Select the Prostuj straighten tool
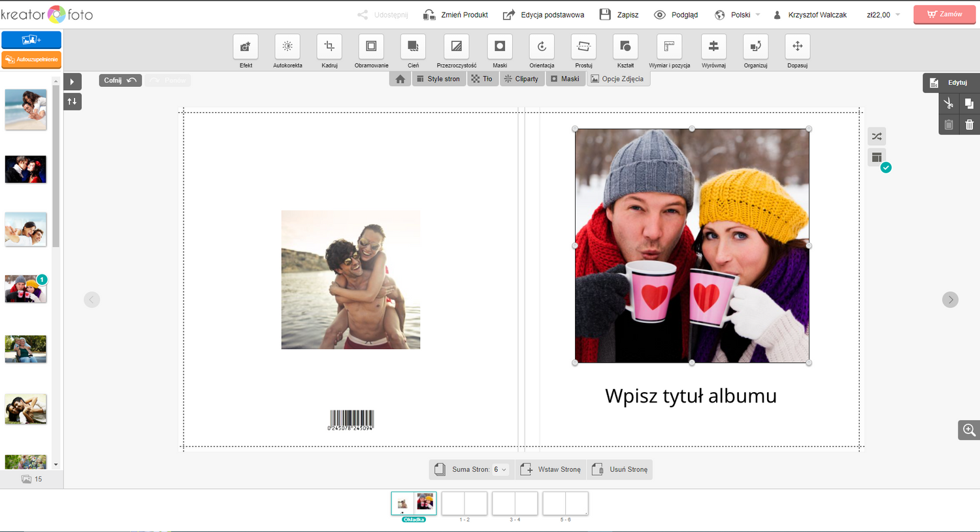Screen dimensions: 980x532 (583, 46)
